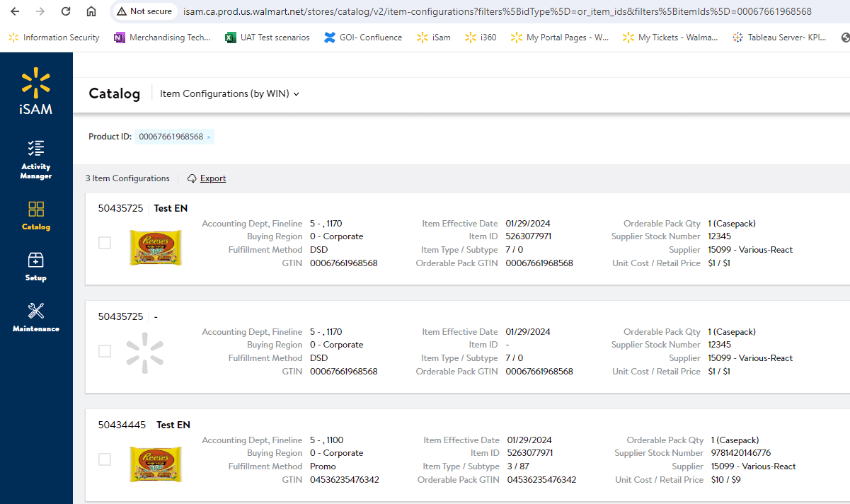Click the Product ID value 00067661968568
This screenshot has height=504, width=850.
tap(171, 137)
